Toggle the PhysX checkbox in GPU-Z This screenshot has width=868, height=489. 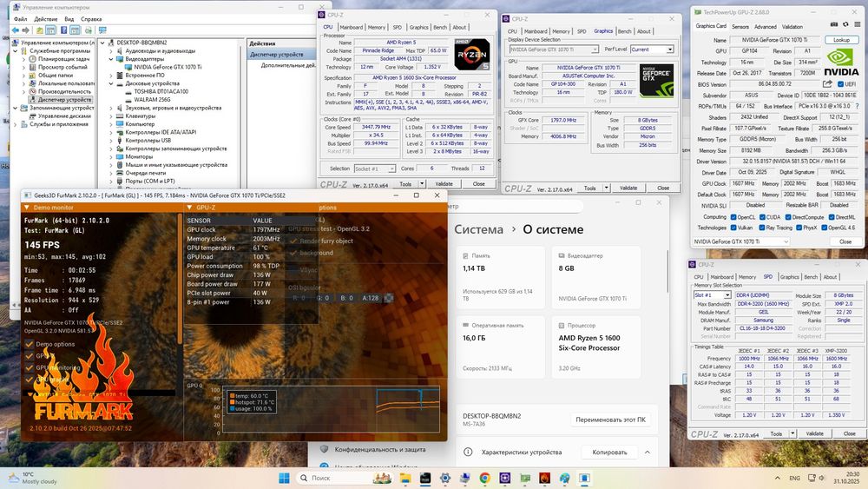[x=799, y=228]
